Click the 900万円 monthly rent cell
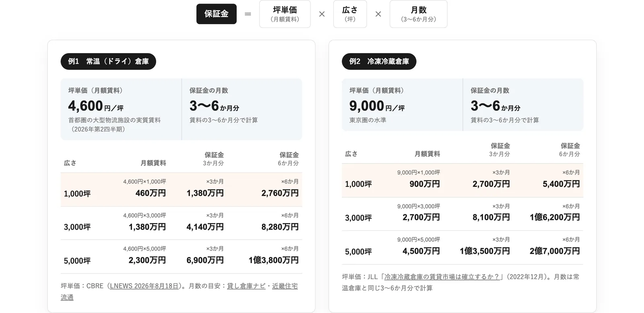The height and width of the screenshot is (313, 644). [x=425, y=184]
